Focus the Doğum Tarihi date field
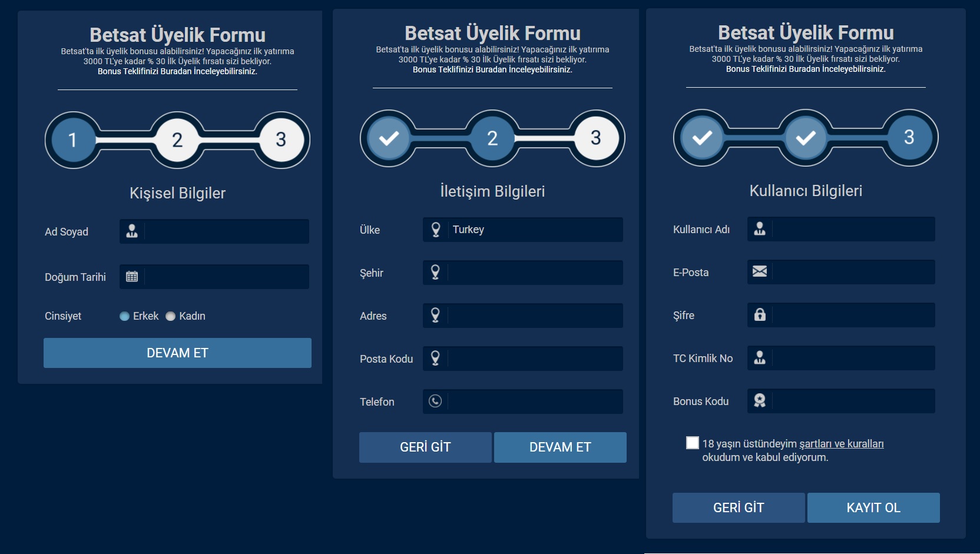This screenshot has height=554, width=980. (214, 277)
